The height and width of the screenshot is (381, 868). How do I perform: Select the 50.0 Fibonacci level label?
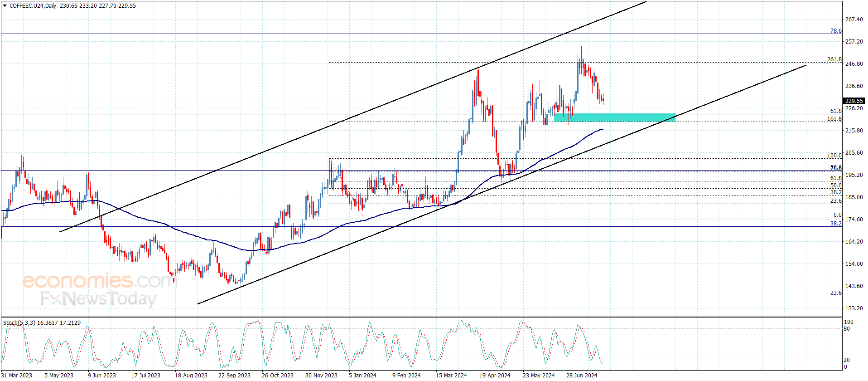[836, 186]
